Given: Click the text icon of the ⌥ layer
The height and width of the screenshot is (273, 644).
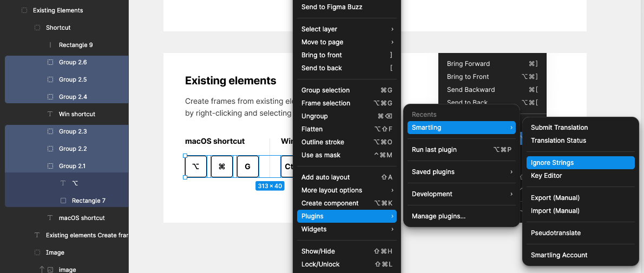Looking at the screenshot, I should click(63, 183).
